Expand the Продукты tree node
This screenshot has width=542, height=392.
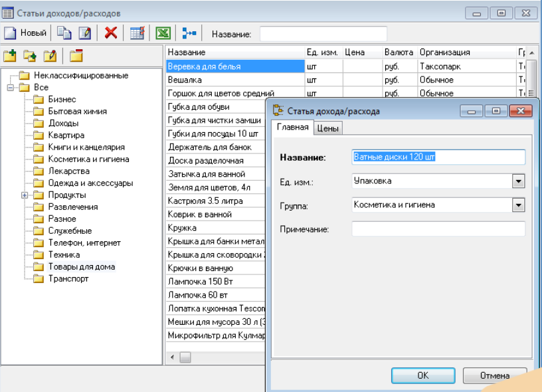click(x=25, y=195)
